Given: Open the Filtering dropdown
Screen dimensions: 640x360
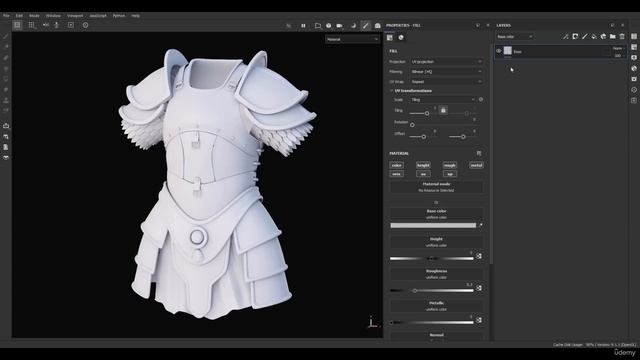Looking at the screenshot, I should 447,72.
